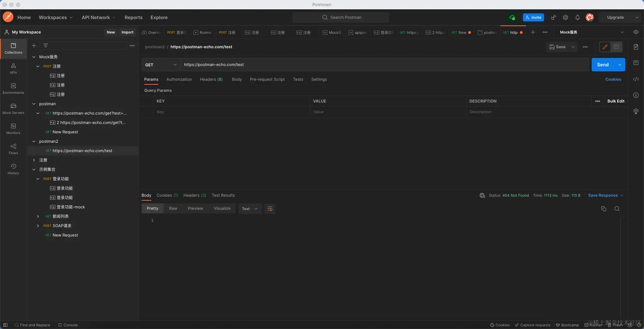Viewport: 644px width, 329px height.
Task: Open Bootcamp from the status bar
Action: [x=567, y=325]
